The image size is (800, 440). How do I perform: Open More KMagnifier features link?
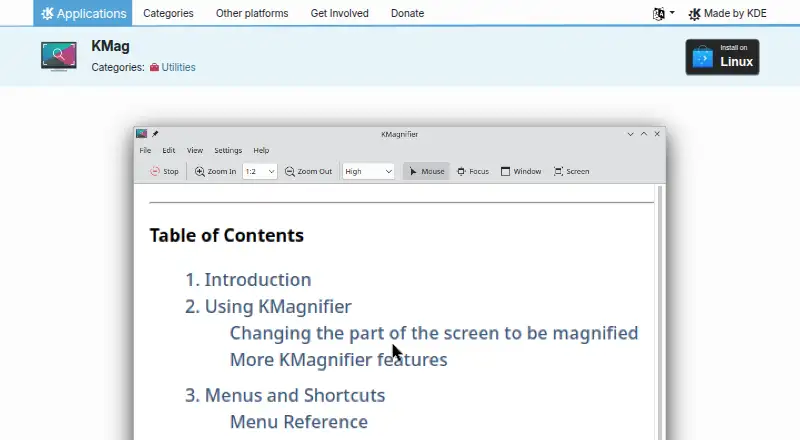[339, 360]
